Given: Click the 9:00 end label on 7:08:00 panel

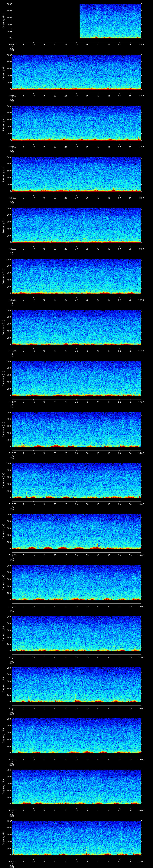Looking at the screenshot, I should pos(141,249).
